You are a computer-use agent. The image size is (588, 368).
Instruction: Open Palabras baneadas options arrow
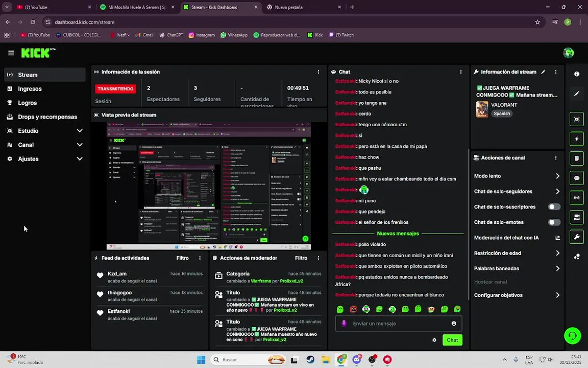click(x=557, y=268)
